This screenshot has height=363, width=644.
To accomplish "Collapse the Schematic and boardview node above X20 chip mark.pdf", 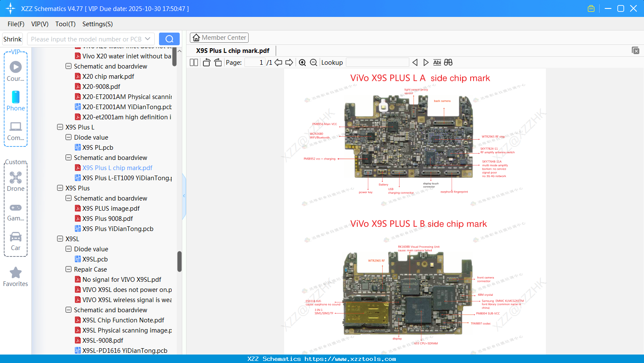I will (69, 66).
